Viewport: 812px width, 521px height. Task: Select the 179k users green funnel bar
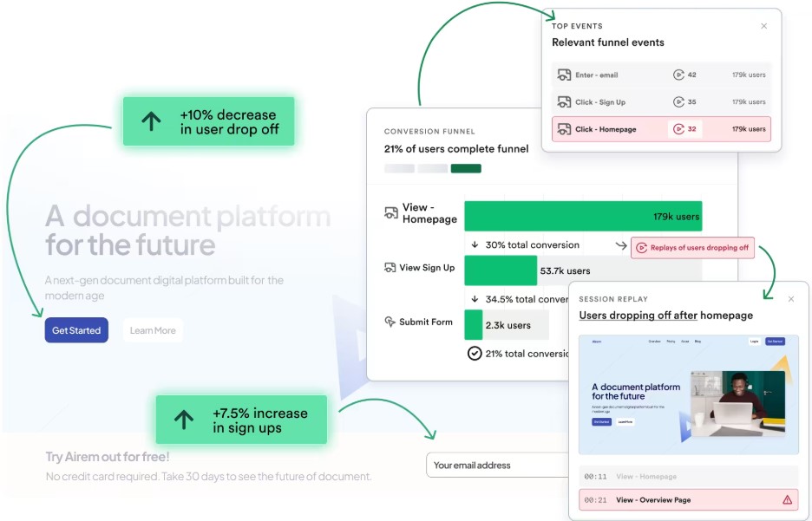click(582, 217)
